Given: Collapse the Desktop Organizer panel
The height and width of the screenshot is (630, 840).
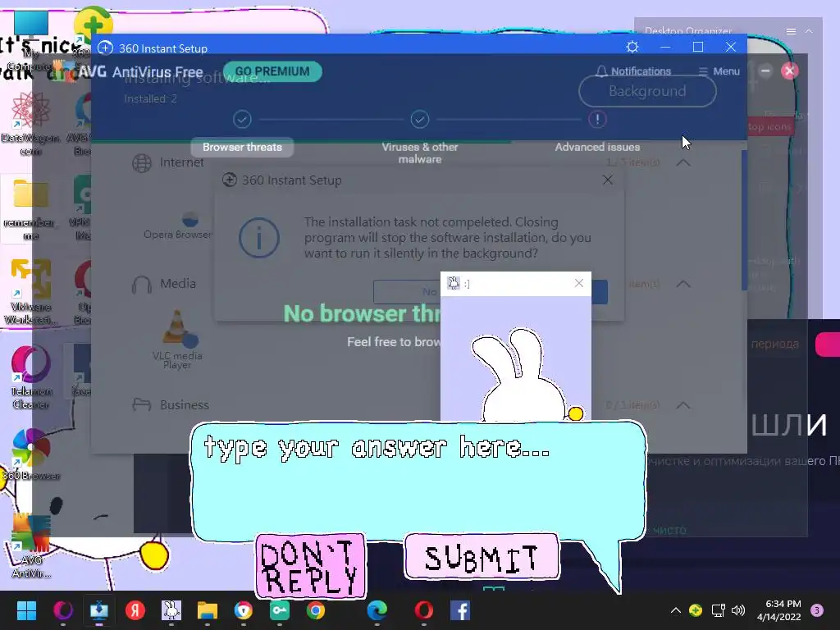Looking at the screenshot, I should pyautogui.click(x=809, y=32).
